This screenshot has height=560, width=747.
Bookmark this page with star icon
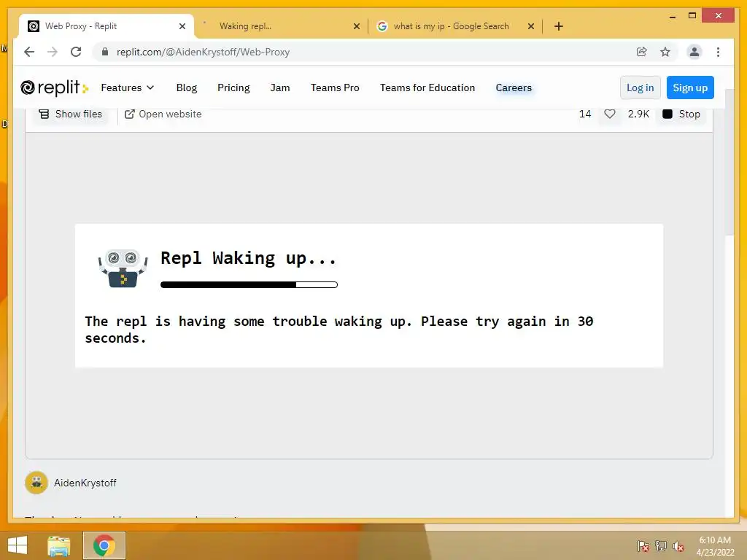click(x=665, y=52)
